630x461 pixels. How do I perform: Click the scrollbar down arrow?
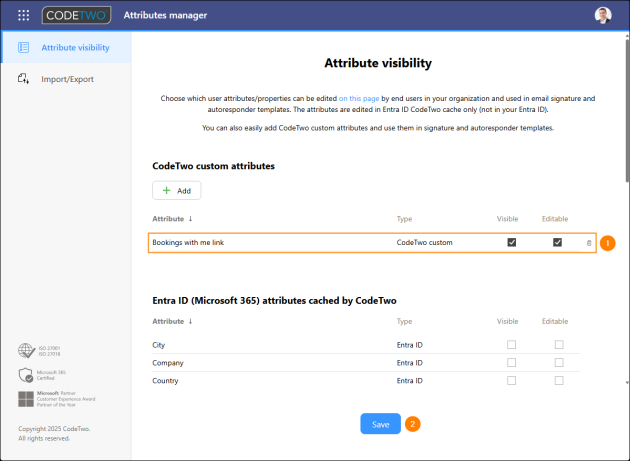tap(628, 383)
